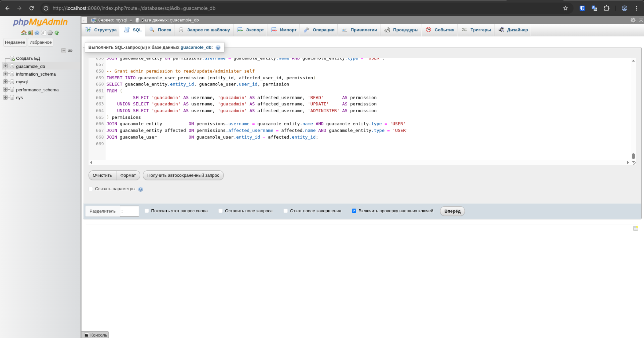Image resolution: width=644 pixels, height=338 pixels.
Task: Switch to the Структура tab
Action: 100,30
